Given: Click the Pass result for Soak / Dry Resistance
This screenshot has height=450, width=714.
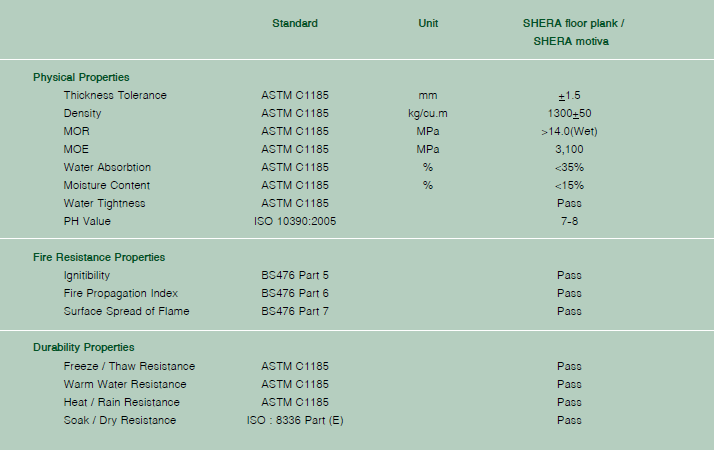Looking at the screenshot, I should (x=569, y=420).
